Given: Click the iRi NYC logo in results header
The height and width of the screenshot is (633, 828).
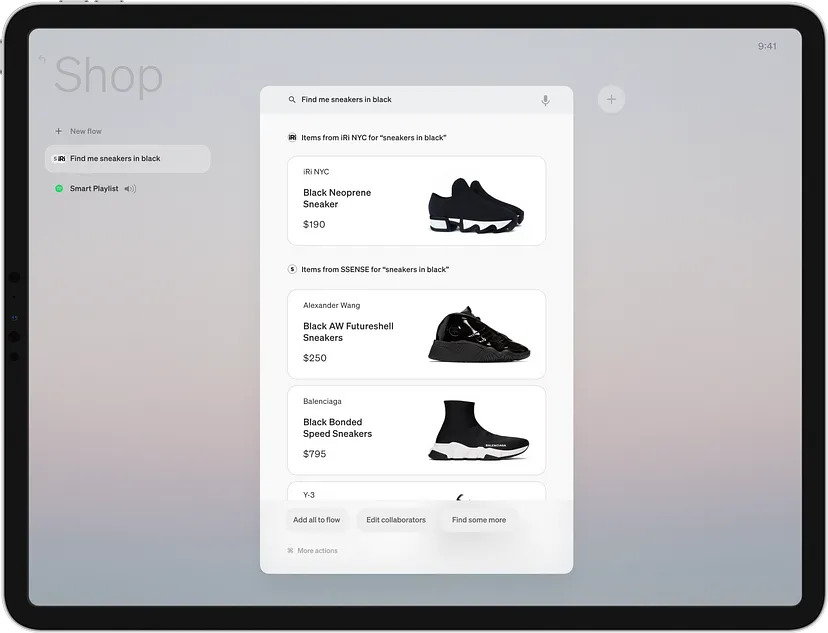Looking at the screenshot, I should click(292, 138).
